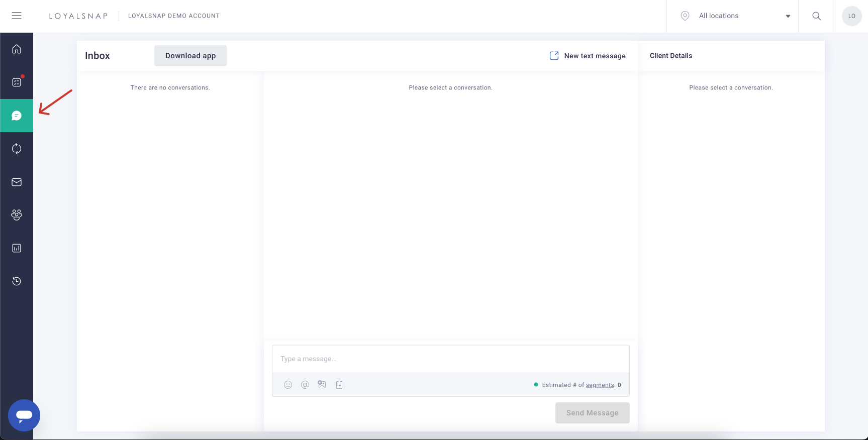The width and height of the screenshot is (868, 440).
Task: Select the Inbox chat bubble icon
Action: tap(17, 116)
